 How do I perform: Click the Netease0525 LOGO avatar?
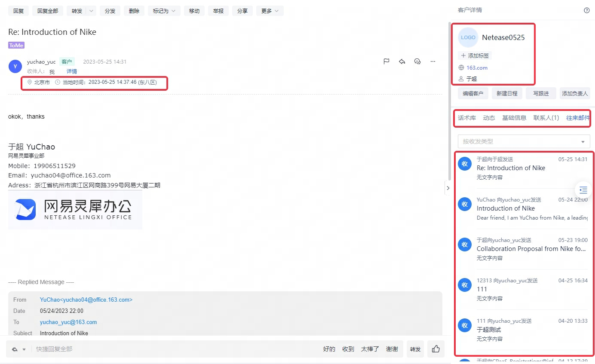(x=468, y=37)
